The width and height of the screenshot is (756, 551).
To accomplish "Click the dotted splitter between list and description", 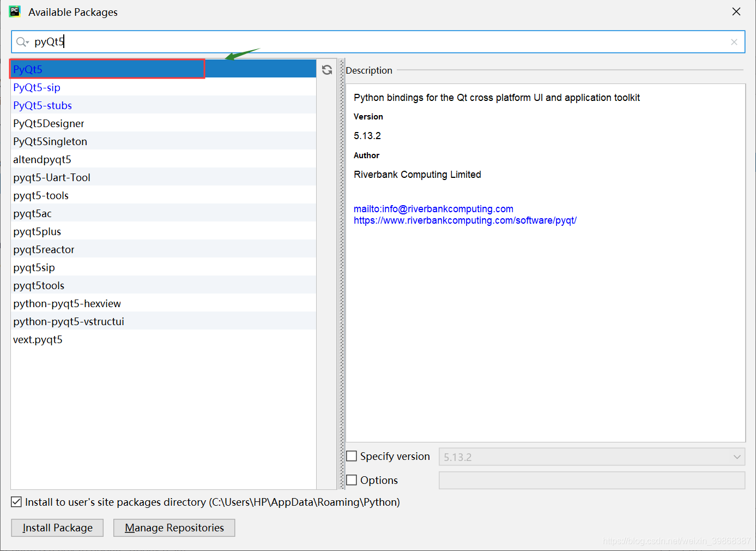I will tap(342, 274).
